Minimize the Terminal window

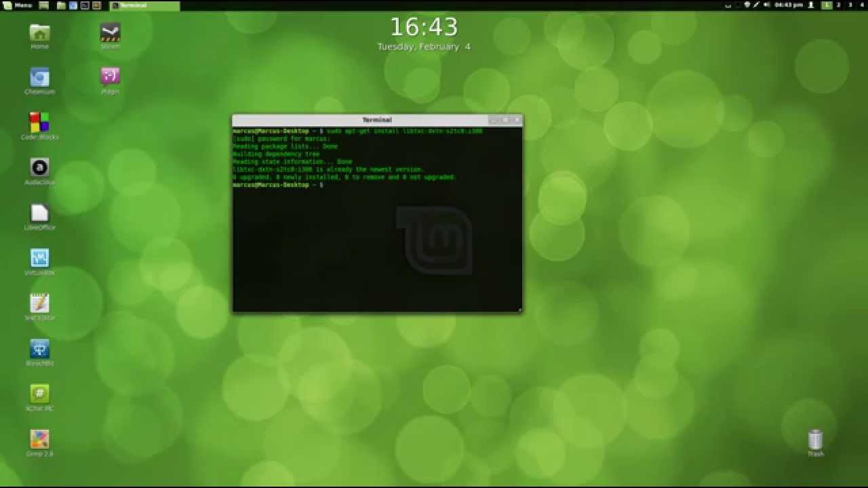tap(494, 120)
